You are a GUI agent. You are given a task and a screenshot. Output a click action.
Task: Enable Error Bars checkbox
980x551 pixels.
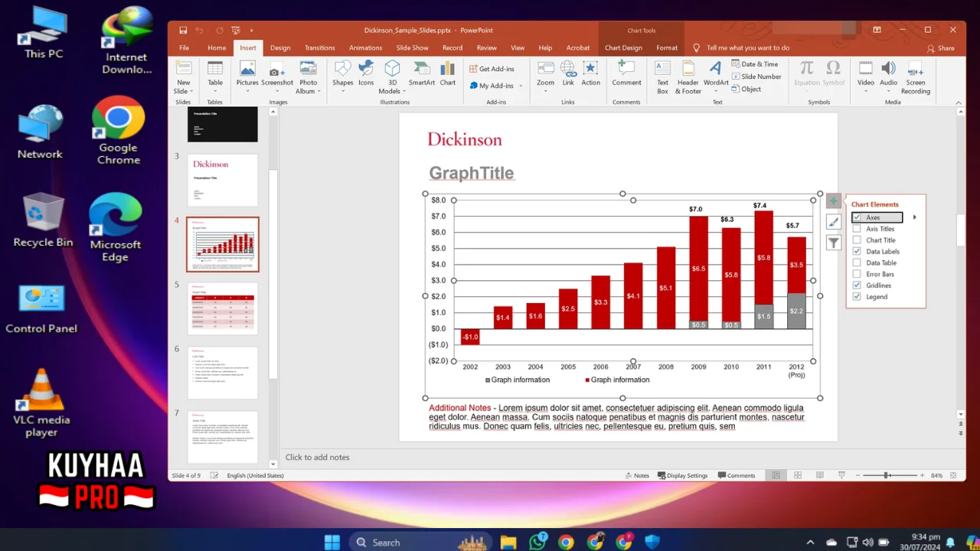point(857,274)
